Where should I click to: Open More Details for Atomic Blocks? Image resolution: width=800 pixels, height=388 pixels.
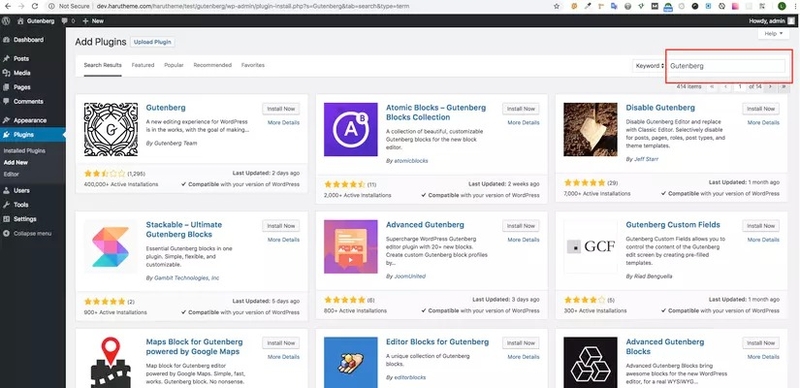coord(523,123)
